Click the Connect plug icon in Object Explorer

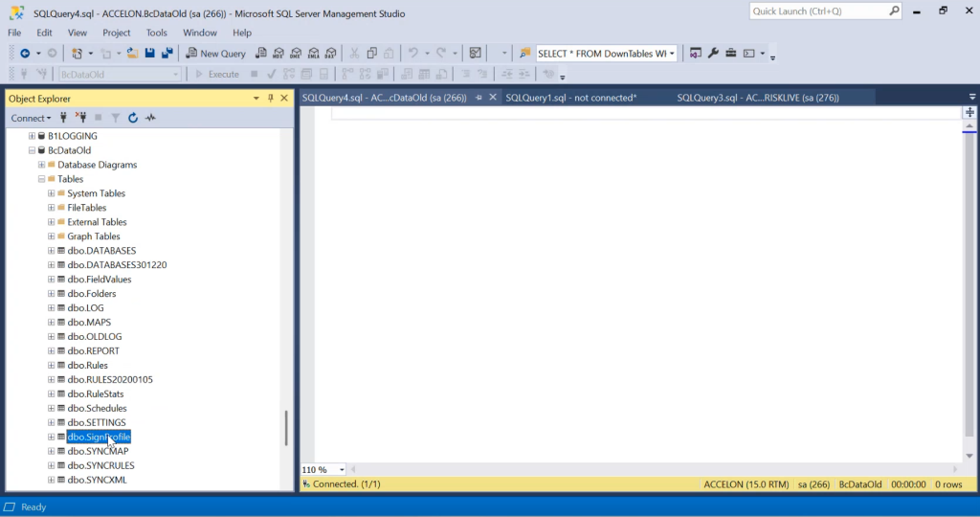coord(63,118)
